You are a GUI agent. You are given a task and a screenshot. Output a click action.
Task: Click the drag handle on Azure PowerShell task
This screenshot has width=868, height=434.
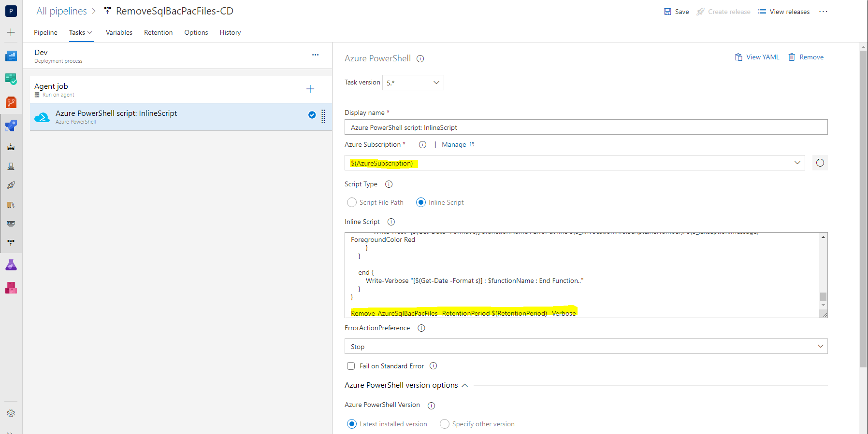pos(323,116)
